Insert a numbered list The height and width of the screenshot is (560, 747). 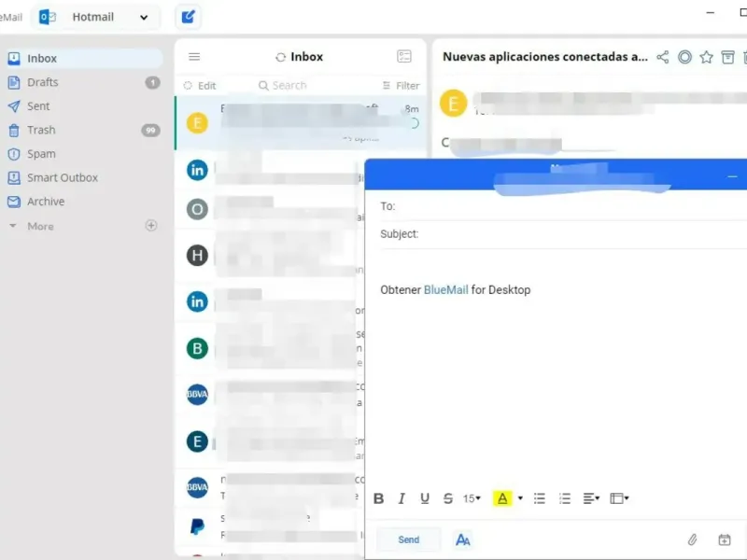click(x=565, y=498)
